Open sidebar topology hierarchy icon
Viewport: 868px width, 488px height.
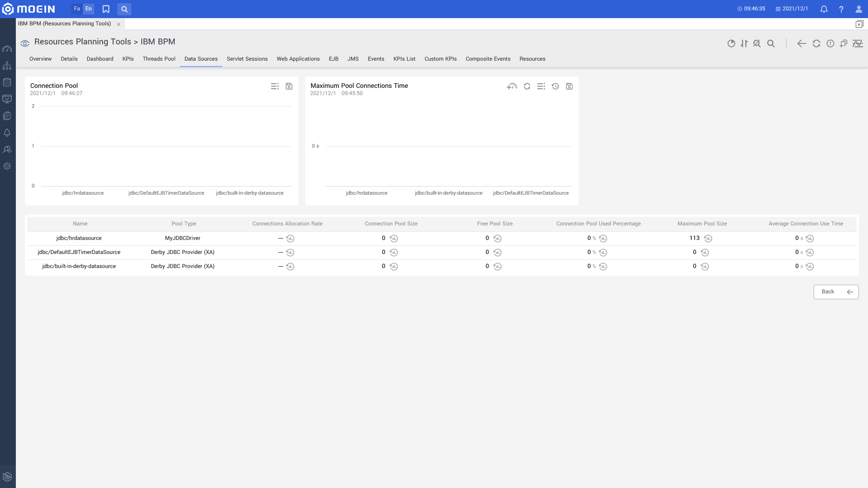pos(7,66)
